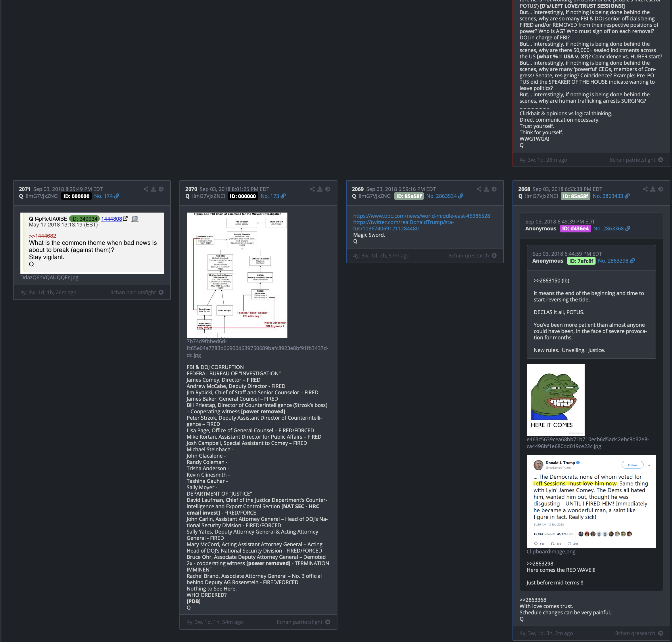This screenshot has height=642, width=672.
Task: Click the share icon on post 2068
Action: (x=645, y=189)
